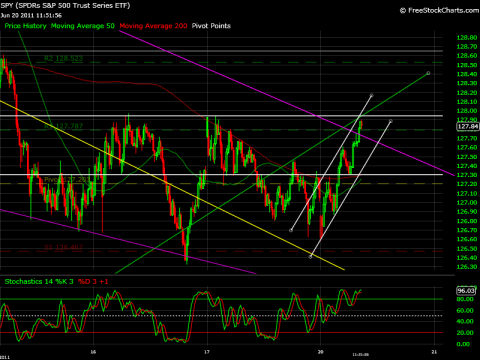Click the 127.00 price axis label
Image resolution: width=480 pixels, height=360 pixels.
click(467, 203)
